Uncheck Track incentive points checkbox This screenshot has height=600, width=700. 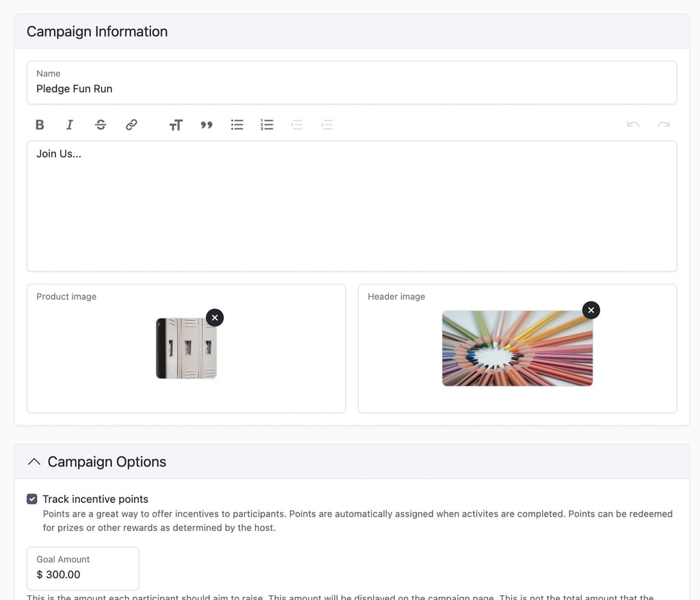(x=31, y=499)
